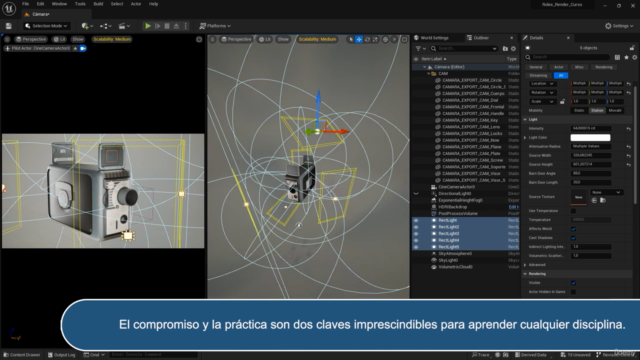Open the Details panel settings gear
The image size is (640, 360).
(x=635, y=57)
